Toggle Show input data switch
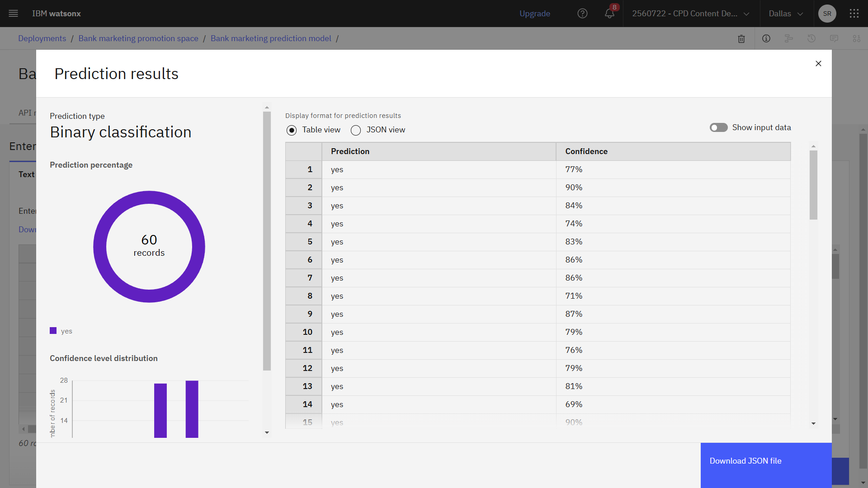Image resolution: width=868 pixels, height=488 pixels. 718,128
